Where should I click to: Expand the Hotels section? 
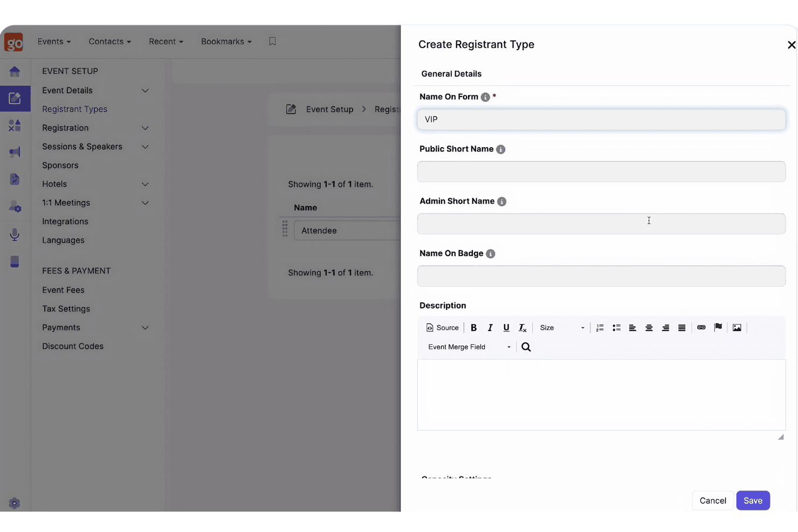pyautogui.click(x=145, y=184)
